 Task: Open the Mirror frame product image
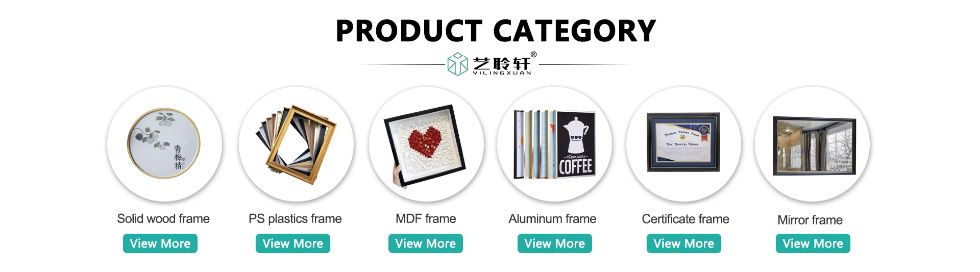click(813, 143)
